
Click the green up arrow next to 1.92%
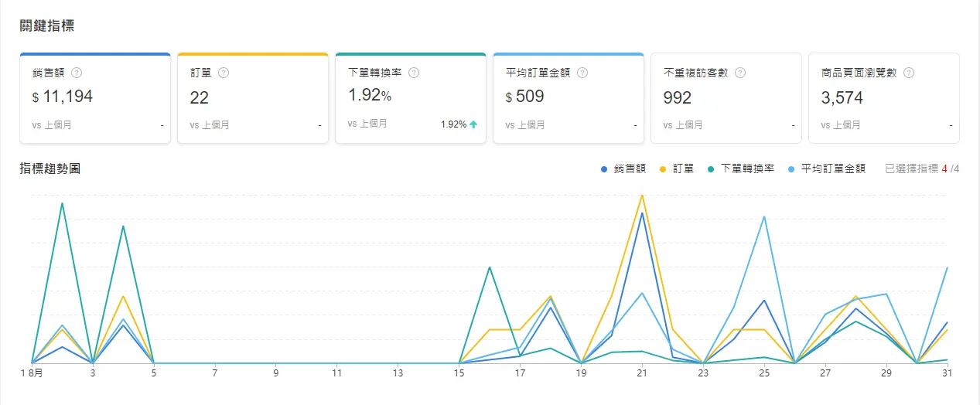click(x=473, y=124)
